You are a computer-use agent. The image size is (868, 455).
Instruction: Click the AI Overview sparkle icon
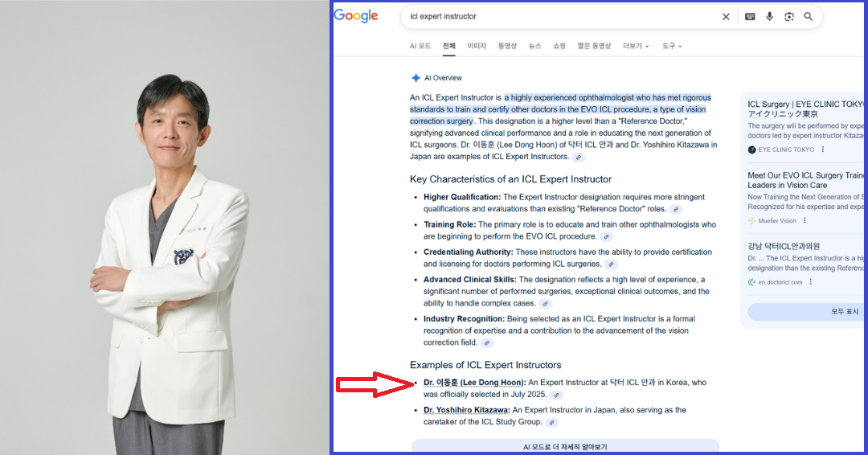point(416,78)
